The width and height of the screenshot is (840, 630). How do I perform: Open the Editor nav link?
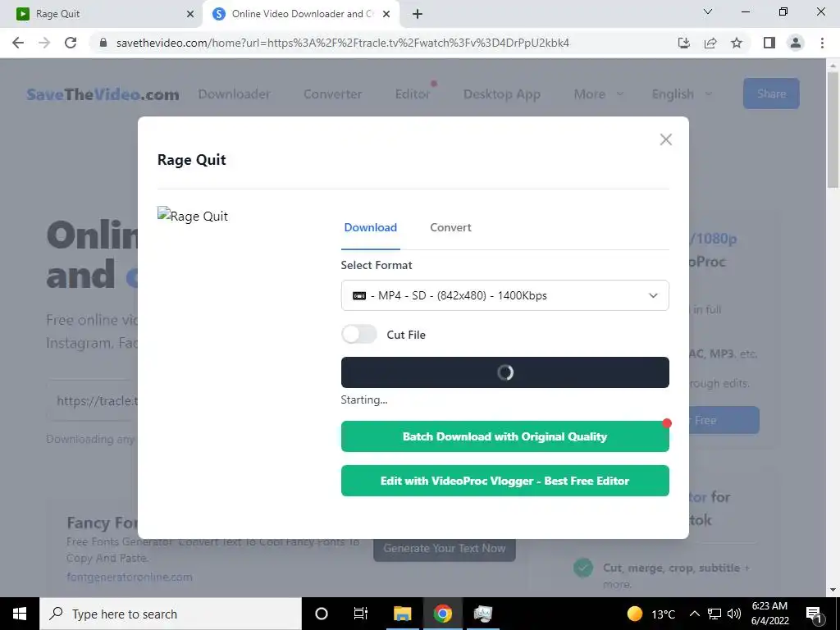(x=413, y=94)
